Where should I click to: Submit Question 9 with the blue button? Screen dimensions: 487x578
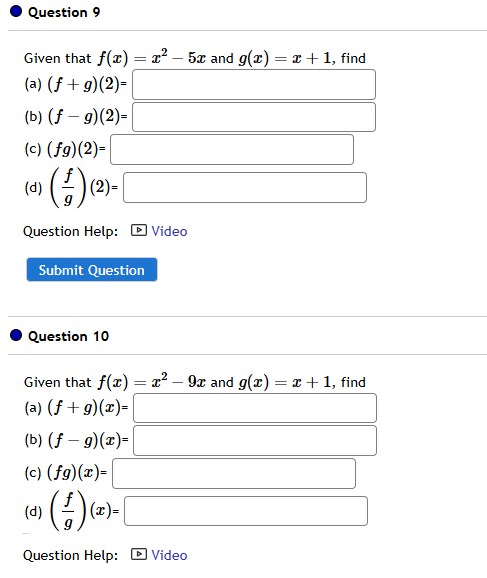[92, 270]
